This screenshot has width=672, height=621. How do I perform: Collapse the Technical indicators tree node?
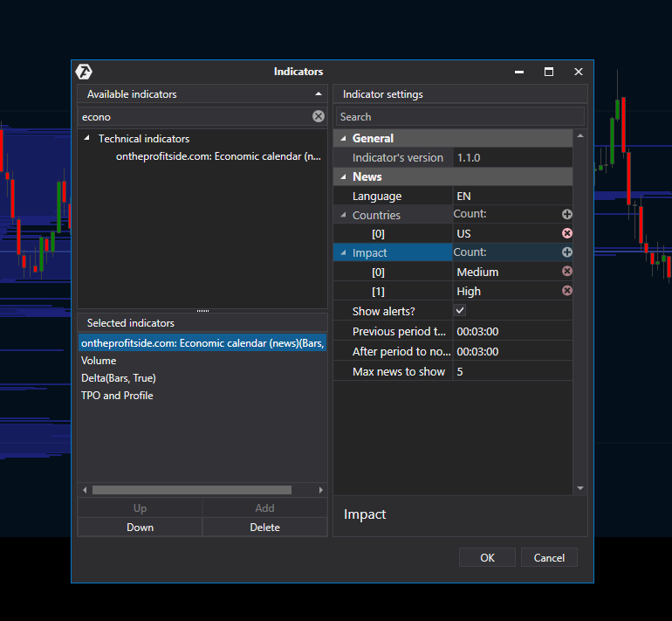pos(87,138)
